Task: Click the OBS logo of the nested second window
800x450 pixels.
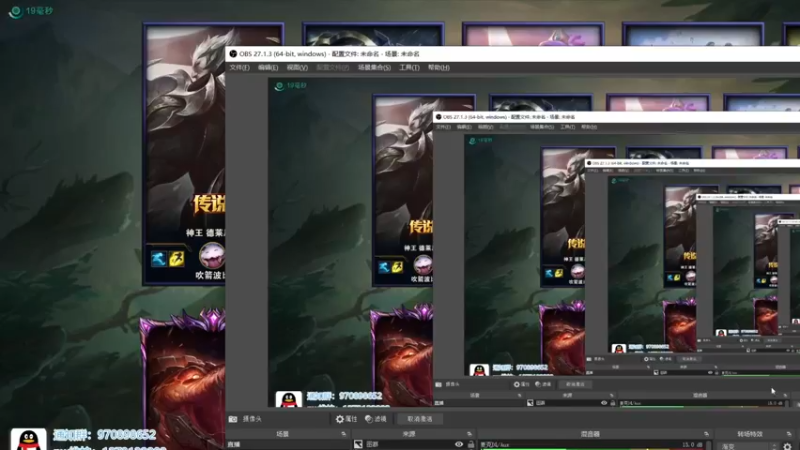Action: (x=438, y=117)
